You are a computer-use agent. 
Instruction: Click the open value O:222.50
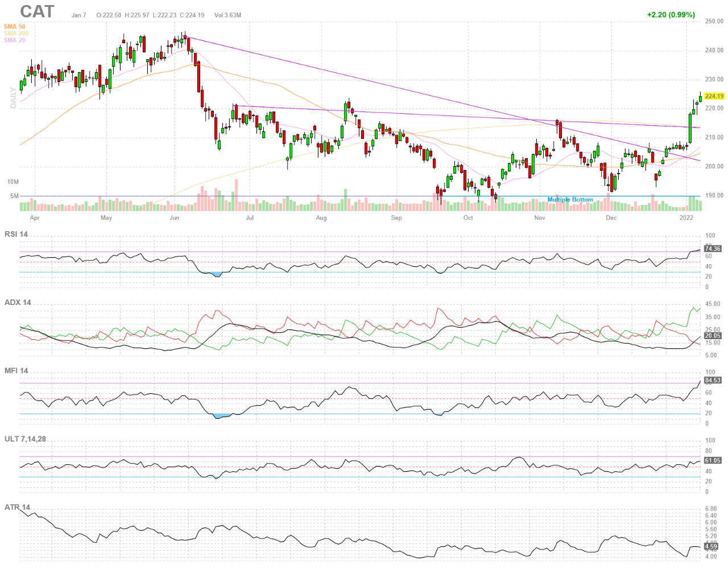(x=109, y=15)
